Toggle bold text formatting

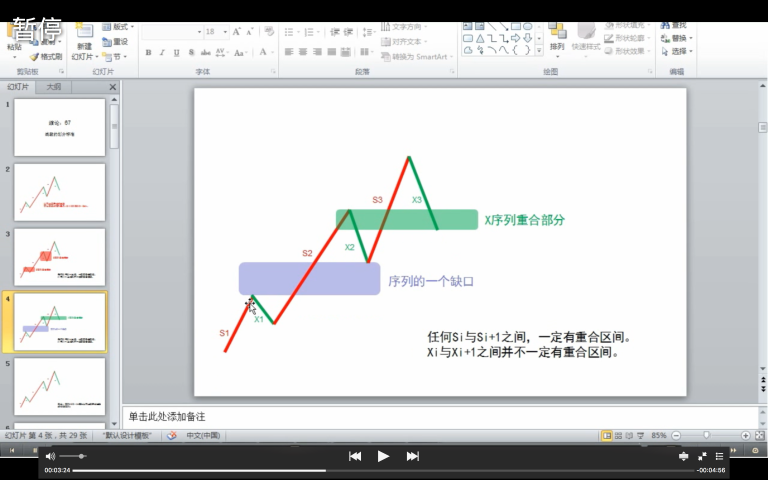148,53
